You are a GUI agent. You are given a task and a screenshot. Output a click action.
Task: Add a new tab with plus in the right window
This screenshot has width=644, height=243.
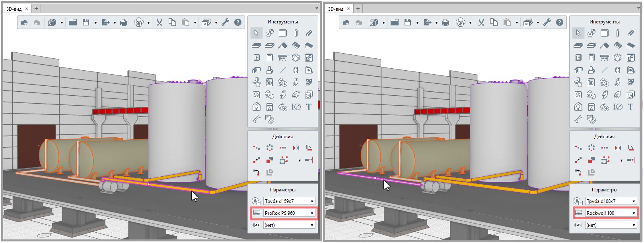point(358,8)
